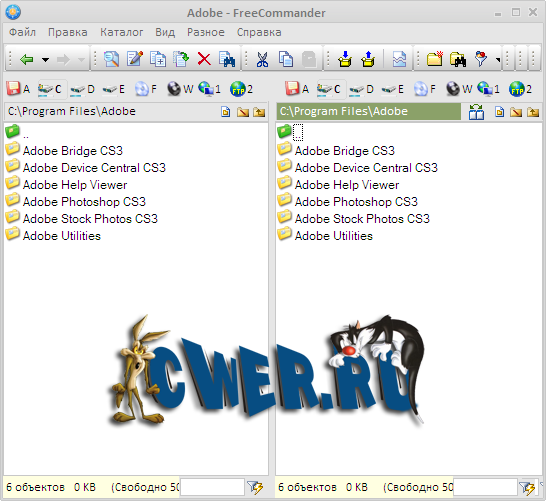
Task: Click the left panel quick filter input box
Action: 212,487
